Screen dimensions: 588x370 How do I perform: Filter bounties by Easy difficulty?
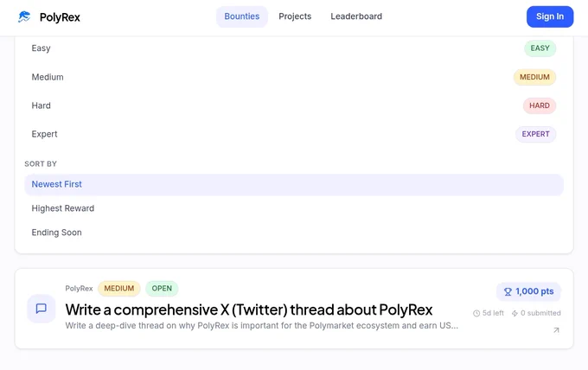click(294, 48)
